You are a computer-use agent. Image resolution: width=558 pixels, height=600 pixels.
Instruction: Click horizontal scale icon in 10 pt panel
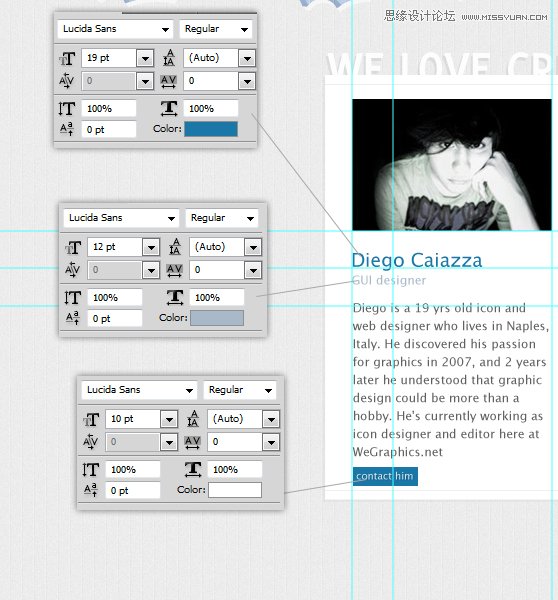(x=193, y=470)
